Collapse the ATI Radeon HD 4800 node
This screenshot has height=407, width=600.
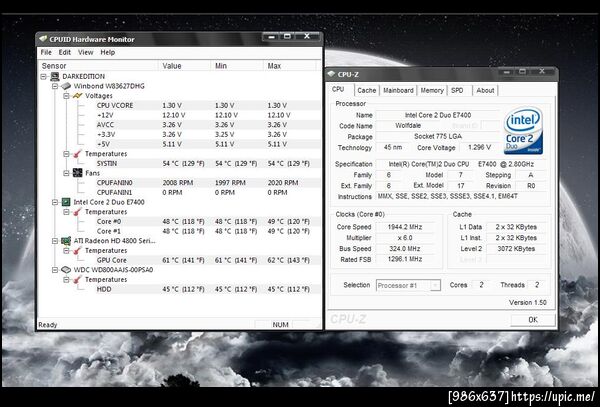[55, 241]
